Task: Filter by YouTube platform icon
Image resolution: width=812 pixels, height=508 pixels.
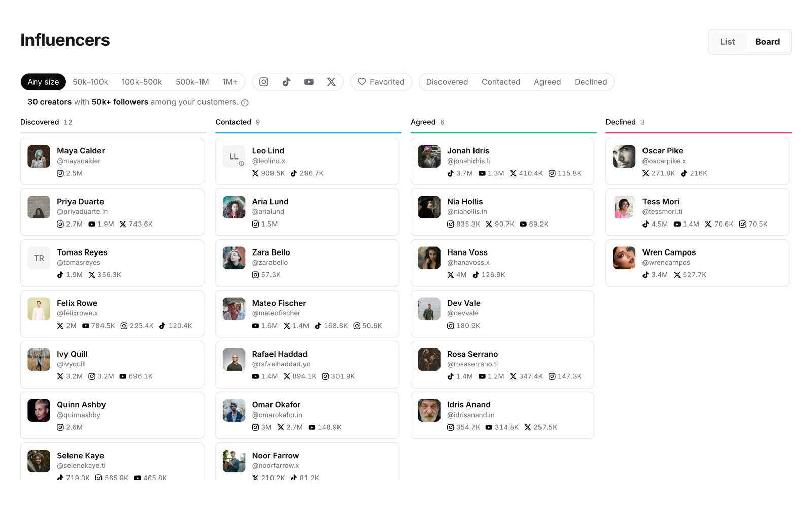Action: pyautogui.click(x=309, y=82)
